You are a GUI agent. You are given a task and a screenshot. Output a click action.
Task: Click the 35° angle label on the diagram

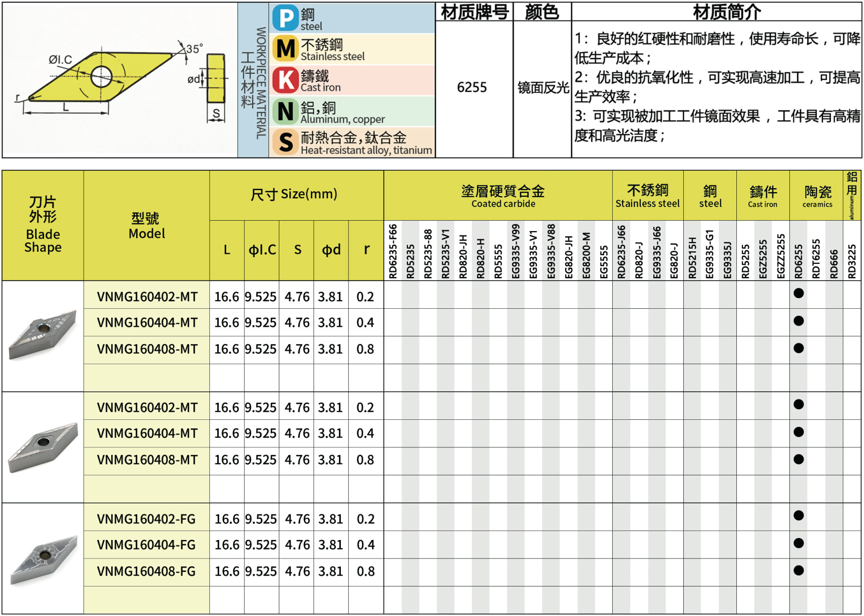194,49
